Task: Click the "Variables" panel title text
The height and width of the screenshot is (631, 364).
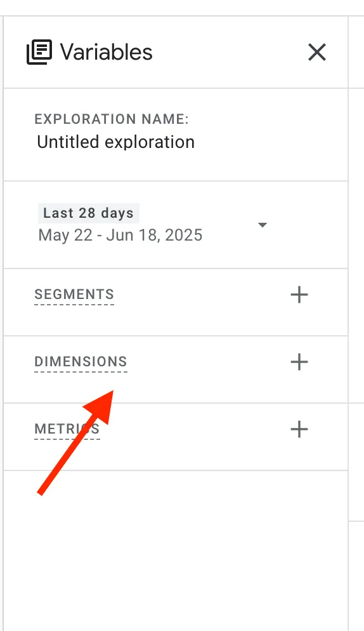Action: click(106, 52)
